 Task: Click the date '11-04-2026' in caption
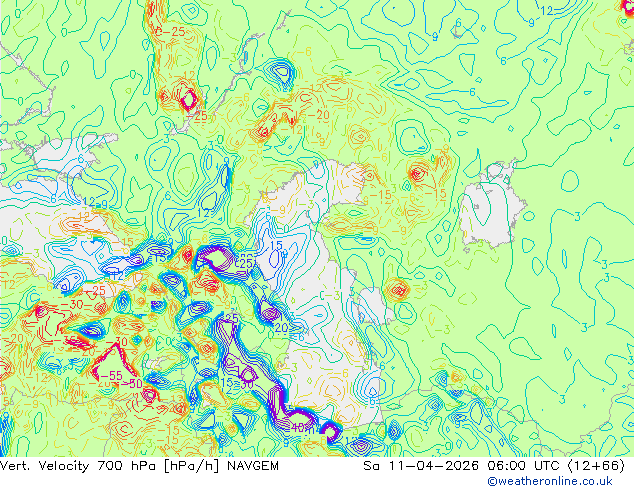tap(434, 466)
